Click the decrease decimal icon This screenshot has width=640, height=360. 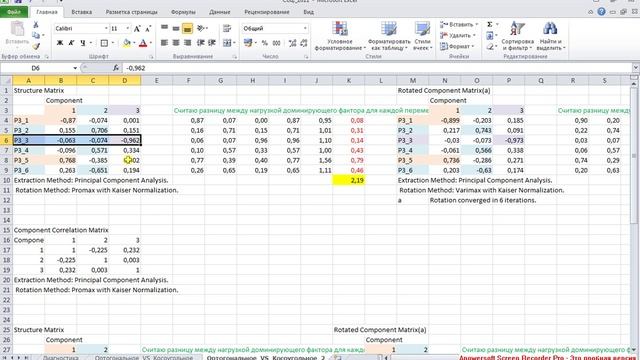click(304, 42)
